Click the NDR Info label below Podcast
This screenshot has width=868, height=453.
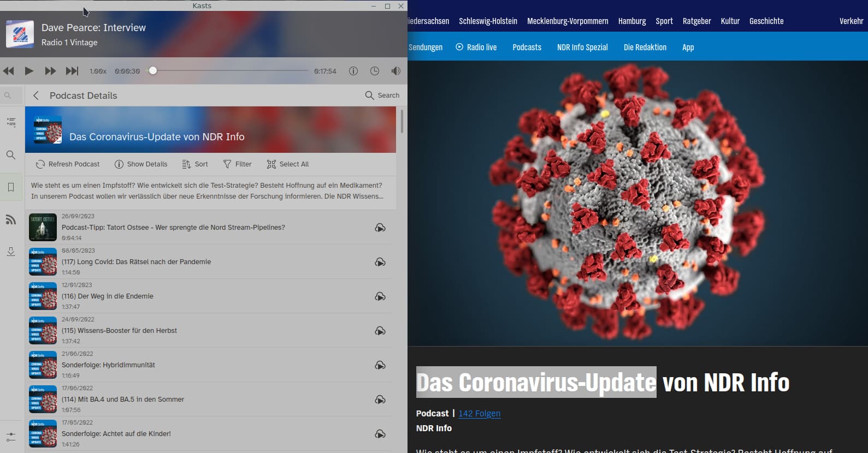434,428
